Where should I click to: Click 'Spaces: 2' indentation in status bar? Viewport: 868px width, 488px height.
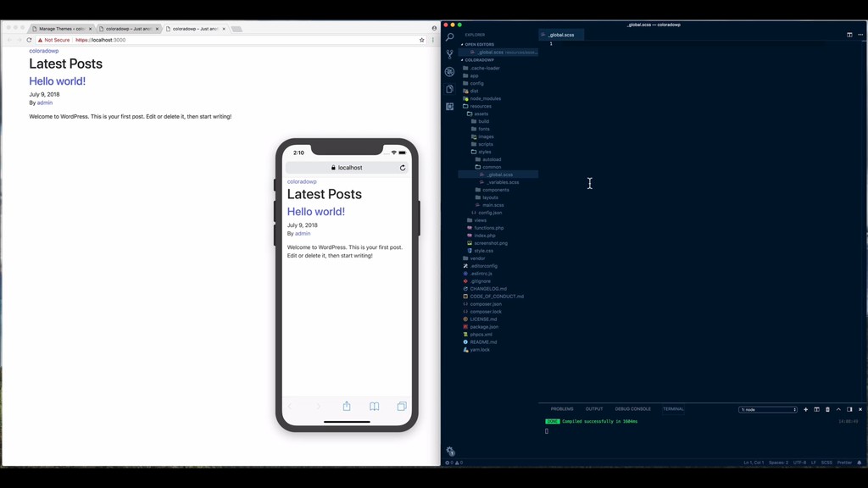(778, 463)
